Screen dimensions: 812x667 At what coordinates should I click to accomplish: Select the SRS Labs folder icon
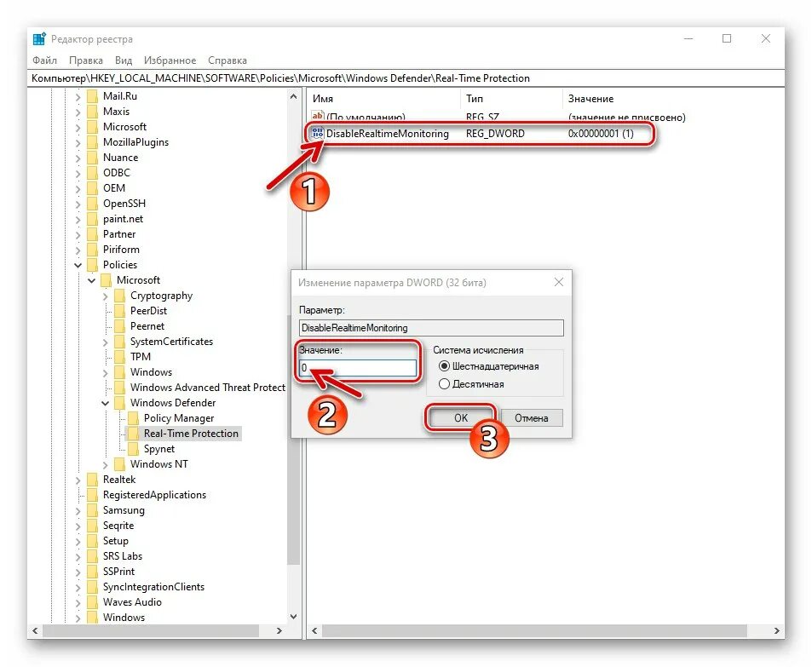point(92,556)
